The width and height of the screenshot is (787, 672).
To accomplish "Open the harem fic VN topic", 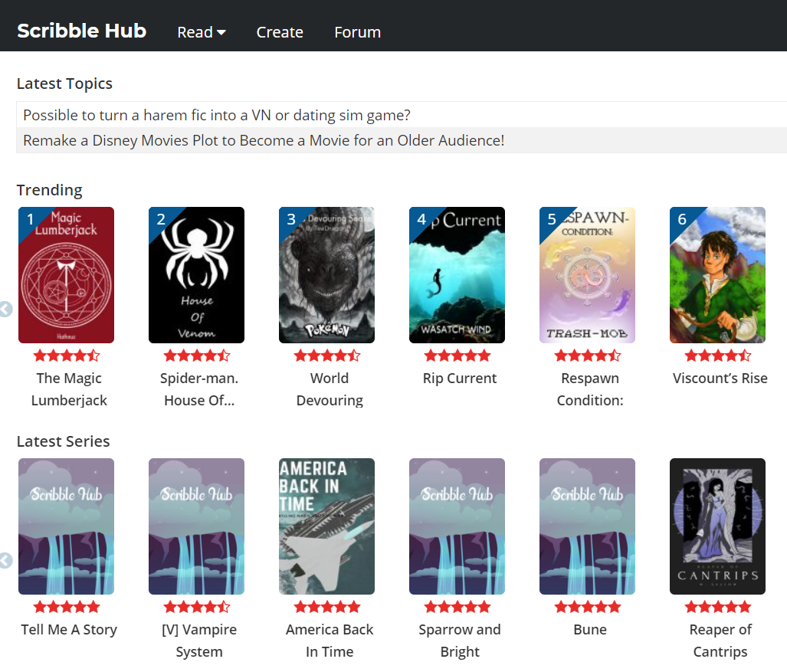I will [x=217, y=115].
